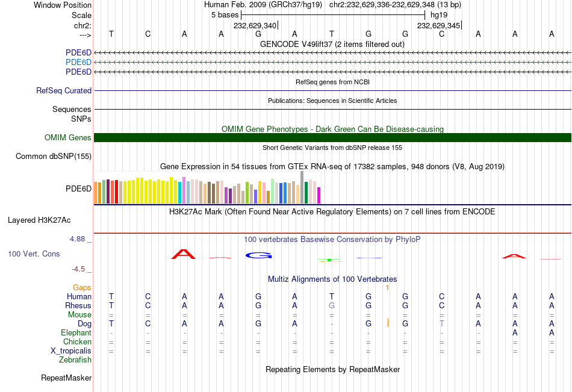Viewport: 572px width, 392px height.
Task: Click the 'Sequences' publications row label
Action: pyautogui.click(x=72, y=109)
